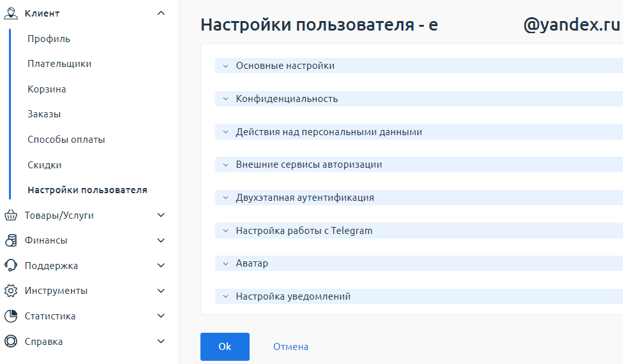Screen dimensions: 623x364
Task: Click the Справка lifebuoy icon
Action: [x=11, y=342]
